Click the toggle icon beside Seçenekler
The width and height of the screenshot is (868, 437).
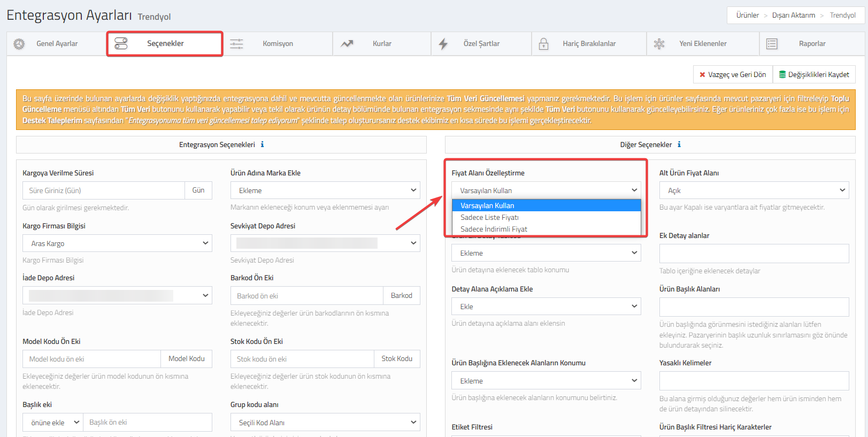(x=121, y=44)
